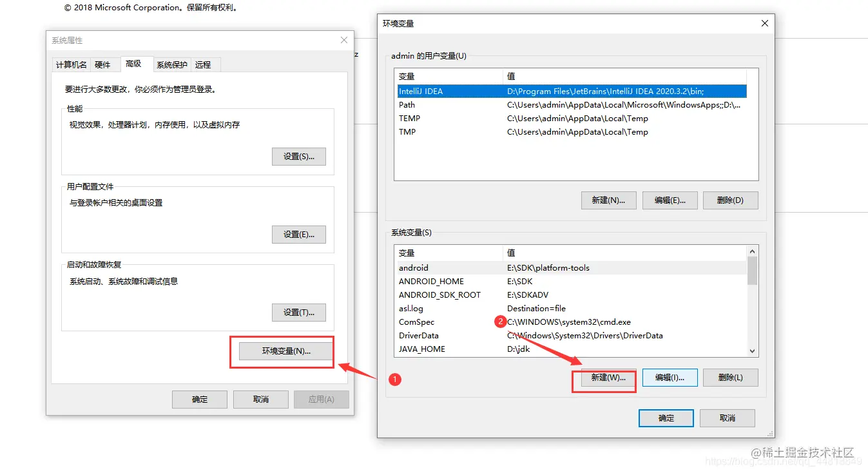Cancel with 取消 in 环境变量 window
Viewport: 868px width, 473px height.
(x=728, y=418)
